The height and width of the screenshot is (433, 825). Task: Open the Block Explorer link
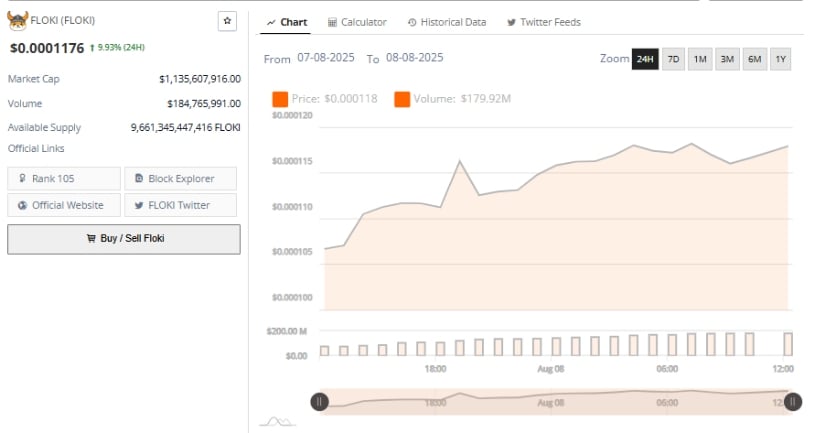tap(180, 178)
